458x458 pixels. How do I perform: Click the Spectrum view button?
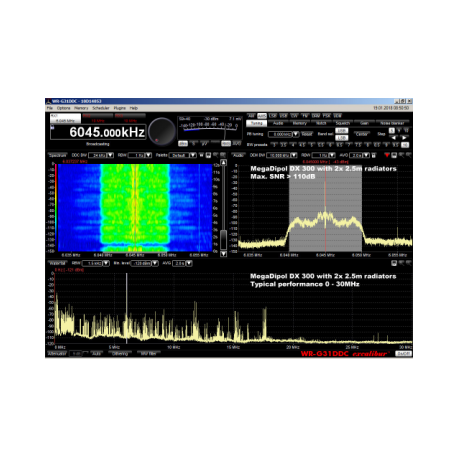click(58, 155)
